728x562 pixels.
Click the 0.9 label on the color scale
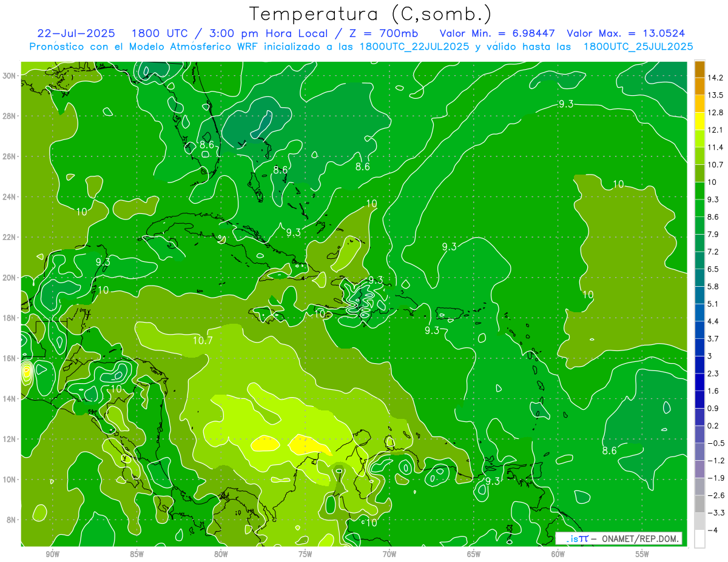coord(713,408)
